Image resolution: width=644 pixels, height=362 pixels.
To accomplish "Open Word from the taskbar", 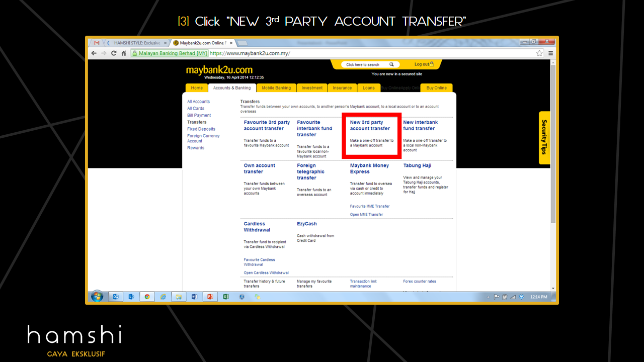I will 194,297.
